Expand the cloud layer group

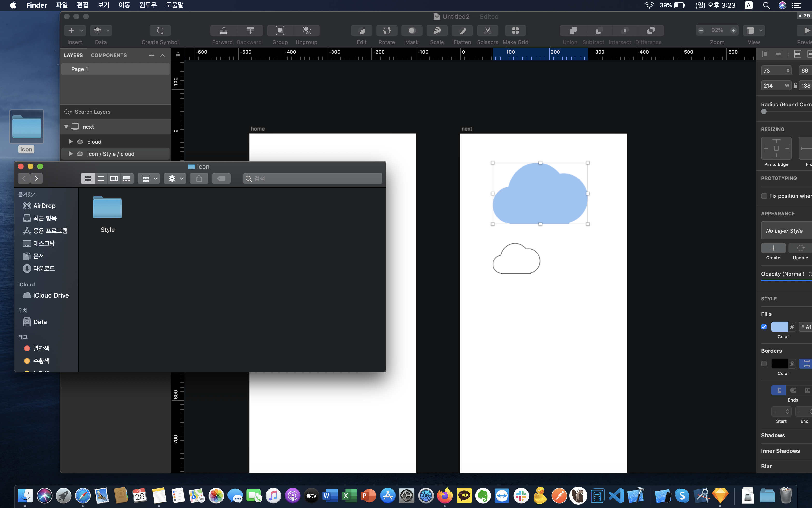point(71,142)
